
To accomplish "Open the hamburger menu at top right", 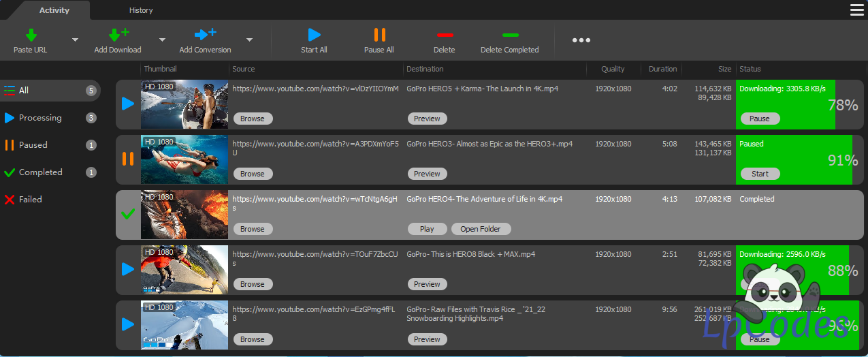I will [x=856, y=10].
